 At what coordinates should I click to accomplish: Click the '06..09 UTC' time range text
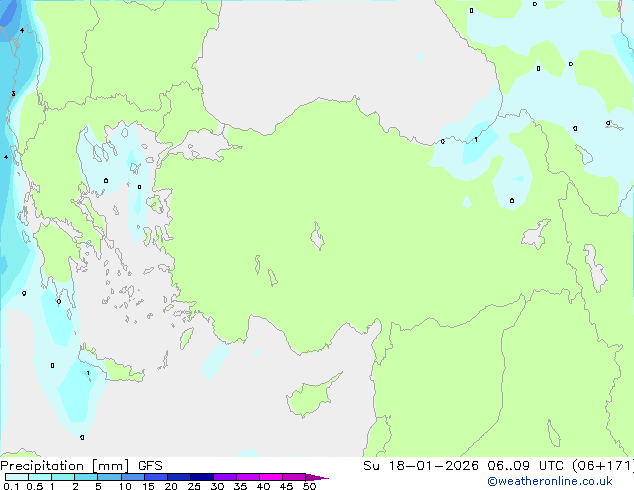click(526, 466)
